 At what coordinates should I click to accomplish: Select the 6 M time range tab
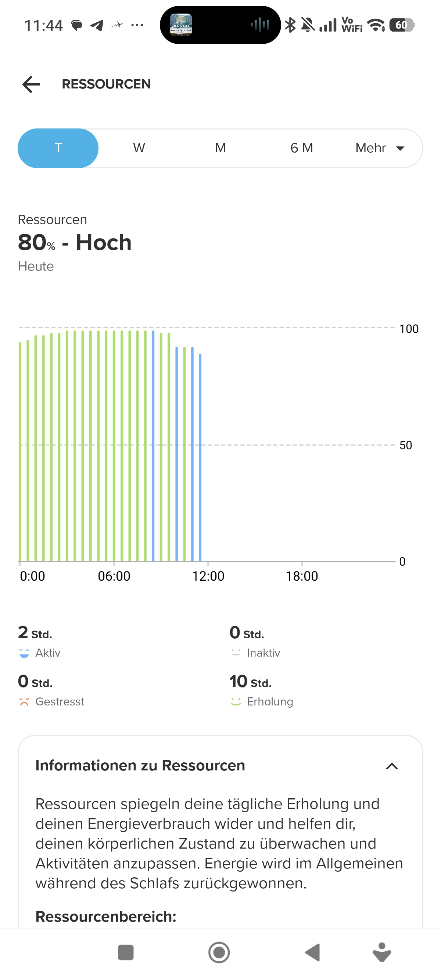pos(301,148)
